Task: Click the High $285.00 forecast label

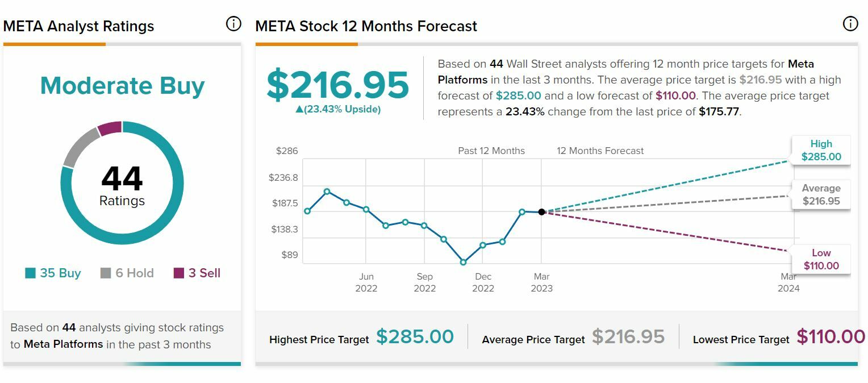Action: 821,151
